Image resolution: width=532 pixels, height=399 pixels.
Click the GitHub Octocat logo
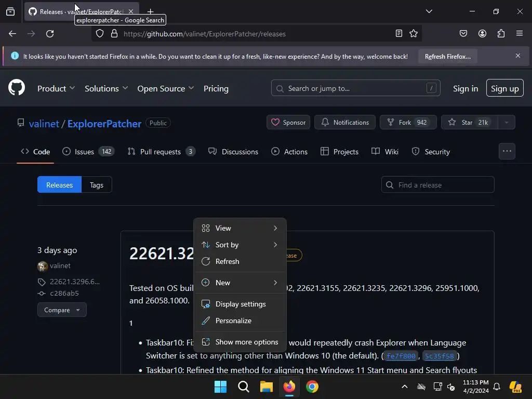pyautogui.click(x=17, y=88)
